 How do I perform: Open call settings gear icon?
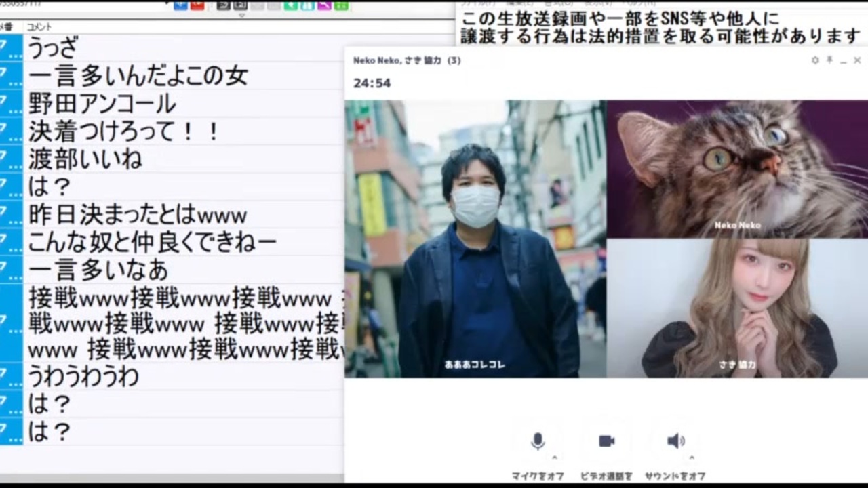coord(814,60)
